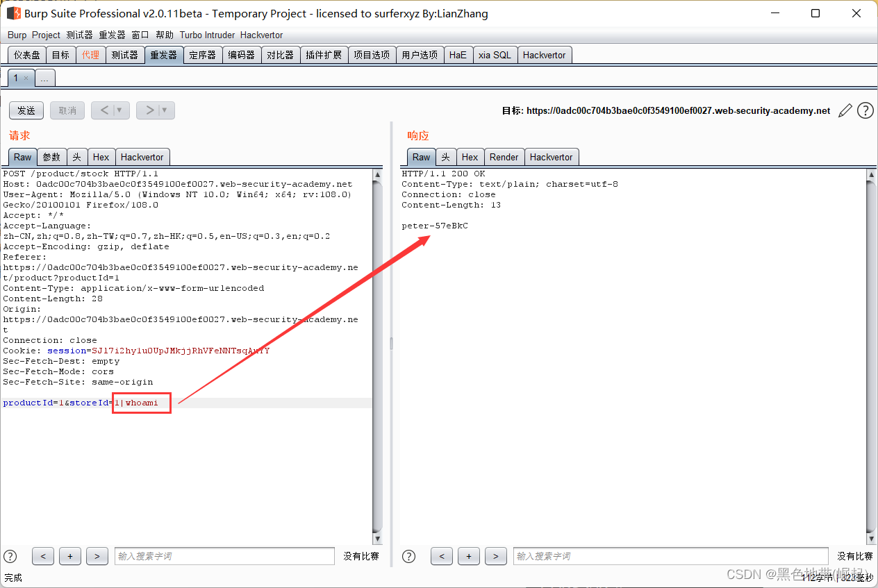Screen dimensions: 878x588
Task: Open help via the top-right question mark
Action: (x=865, y=110)
